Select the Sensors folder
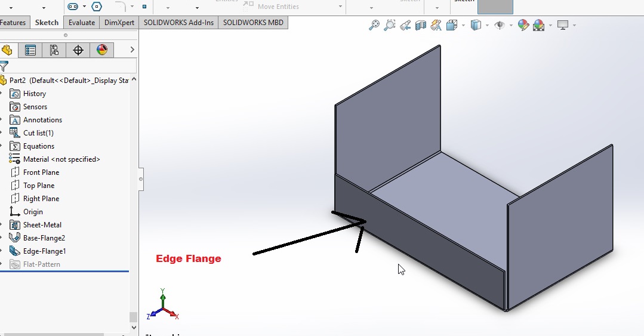The image size is (644, 336). (x=35, y=107)
